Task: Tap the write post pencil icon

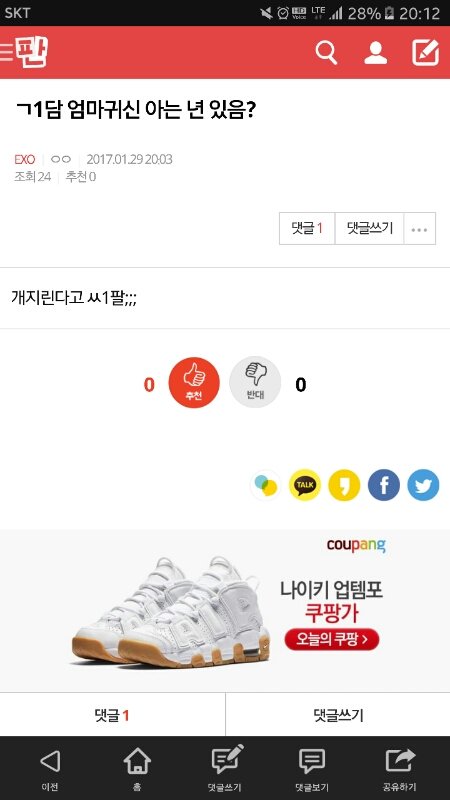Action: coord(426,53)
